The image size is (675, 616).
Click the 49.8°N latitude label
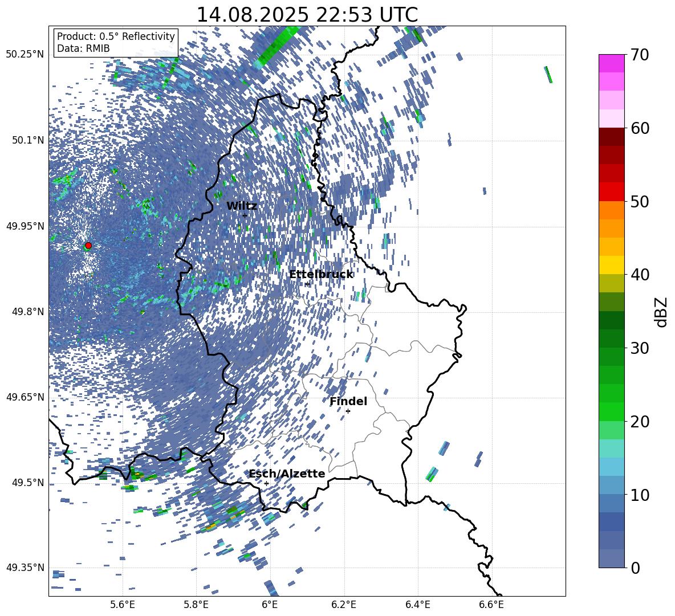[x=28, y=312]
